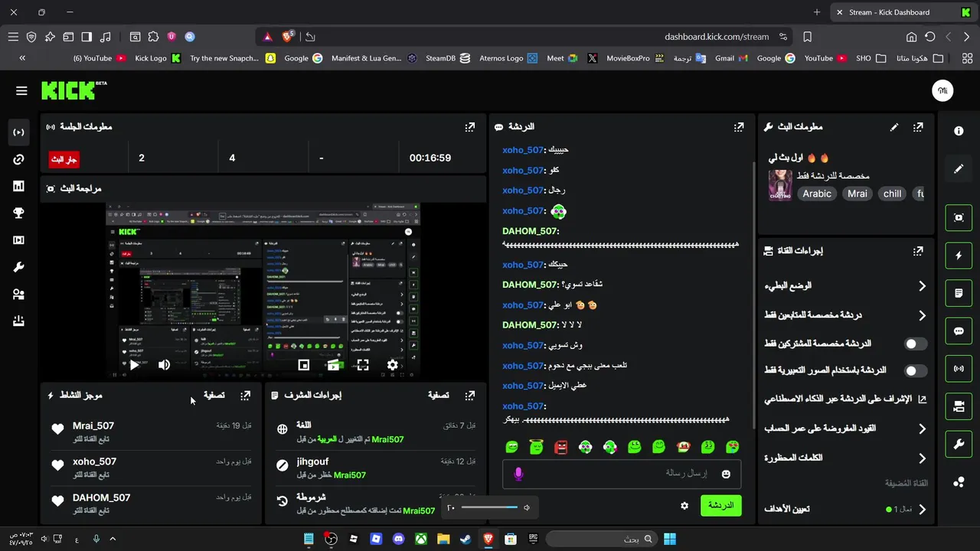The height and width of the screenshot is (551, 980).
Task: Expand تعيين الأهداف goals row
Action: point(845,509)
